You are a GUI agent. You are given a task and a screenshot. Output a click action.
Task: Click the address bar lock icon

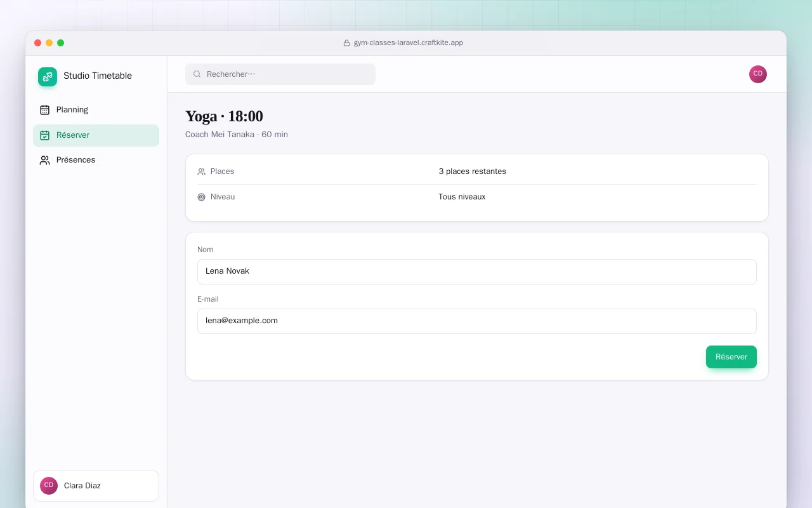346,43
